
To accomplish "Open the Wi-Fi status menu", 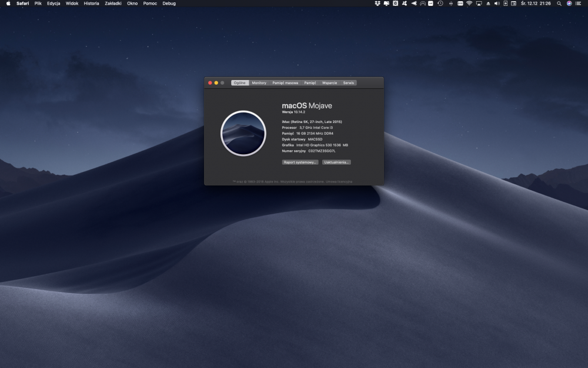I will (x=469, y=4).
